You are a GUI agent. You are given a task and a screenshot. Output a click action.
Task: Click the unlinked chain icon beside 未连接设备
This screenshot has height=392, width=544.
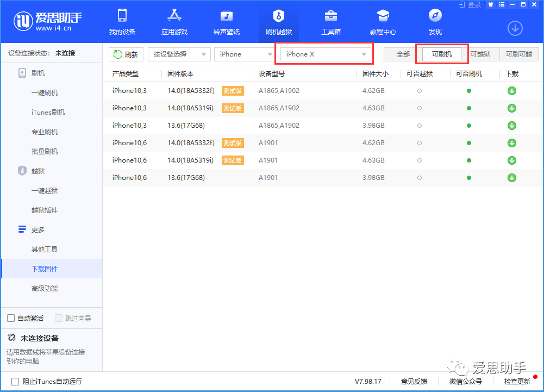(x=11, y=338)
